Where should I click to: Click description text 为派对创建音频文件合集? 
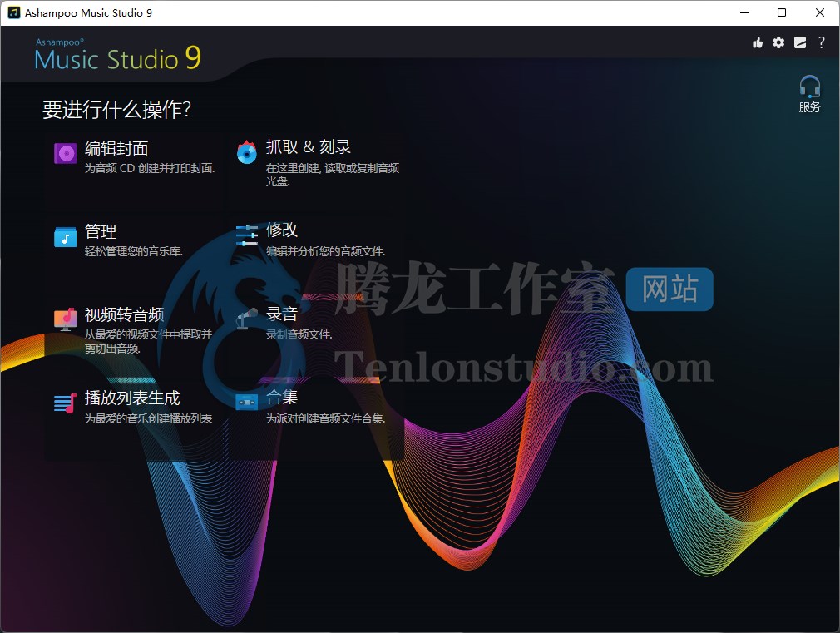tap(326, 418)
